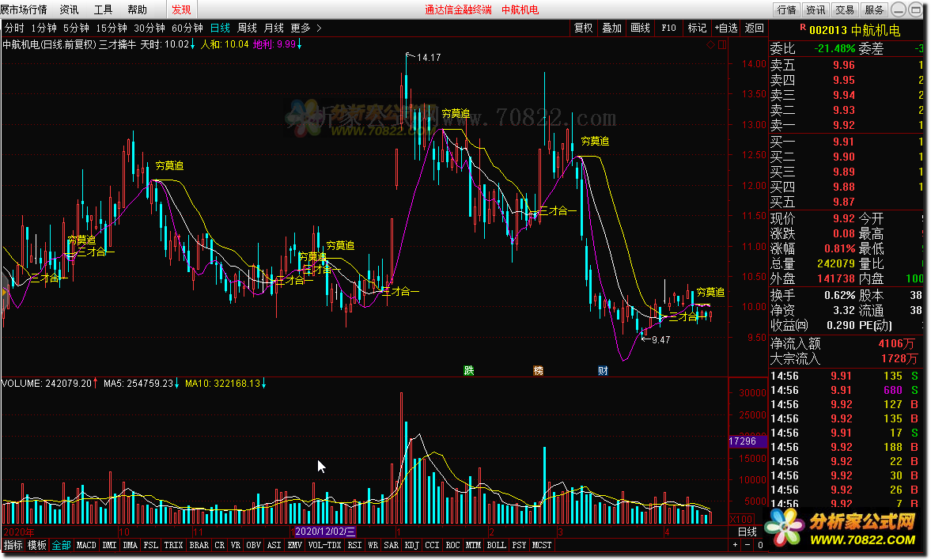Screen dimensions: 931x560
Task: Select the 30分钟 period
Action: point(149,28)
